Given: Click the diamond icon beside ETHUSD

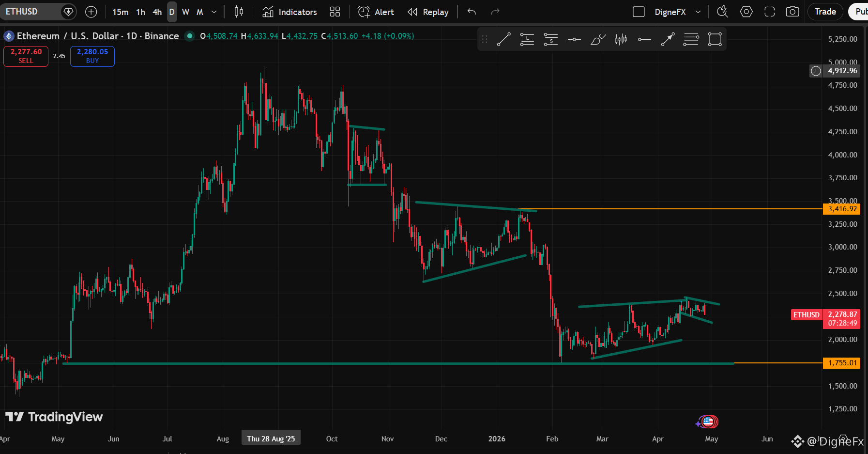Looking at the screenshot, I should [x=69, y=12].
